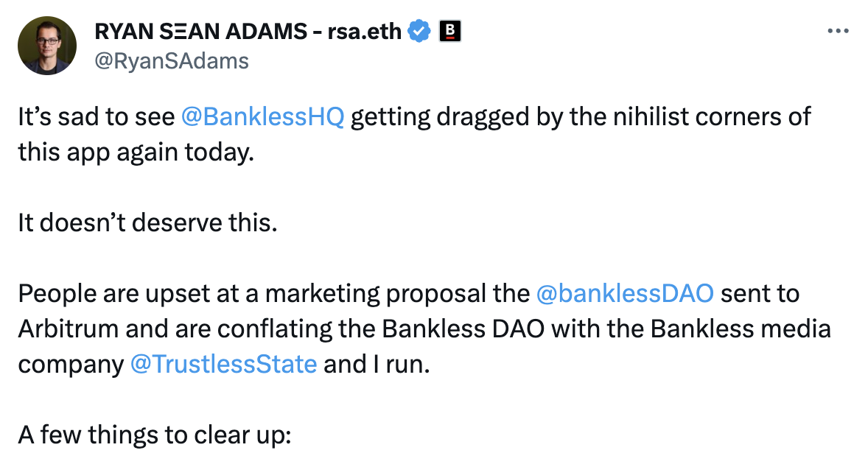Screen dimensions: 868x467
Task: Select the verification checkmark after rsa.eth
Action: pos(419,31)
